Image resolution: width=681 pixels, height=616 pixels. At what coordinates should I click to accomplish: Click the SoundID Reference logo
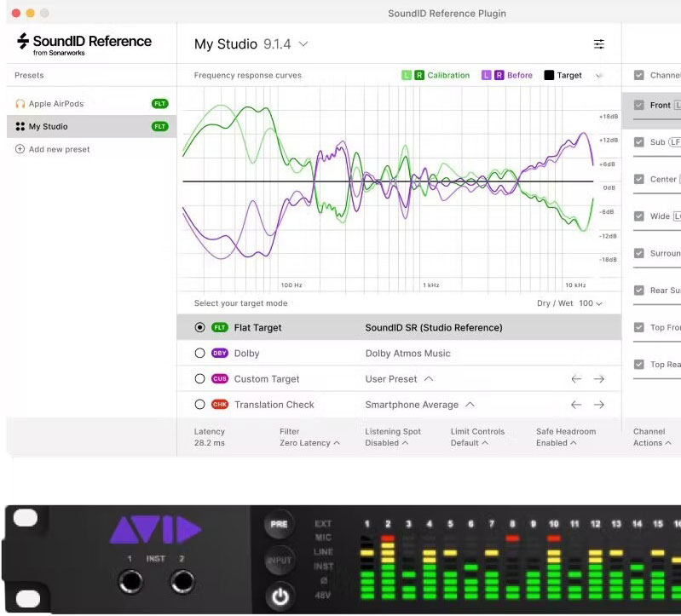point(84,44)
